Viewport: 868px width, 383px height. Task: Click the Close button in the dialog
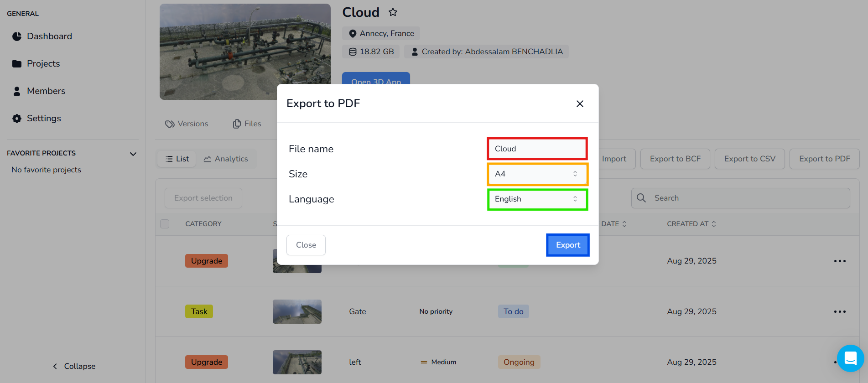click(x=306, y=245)
